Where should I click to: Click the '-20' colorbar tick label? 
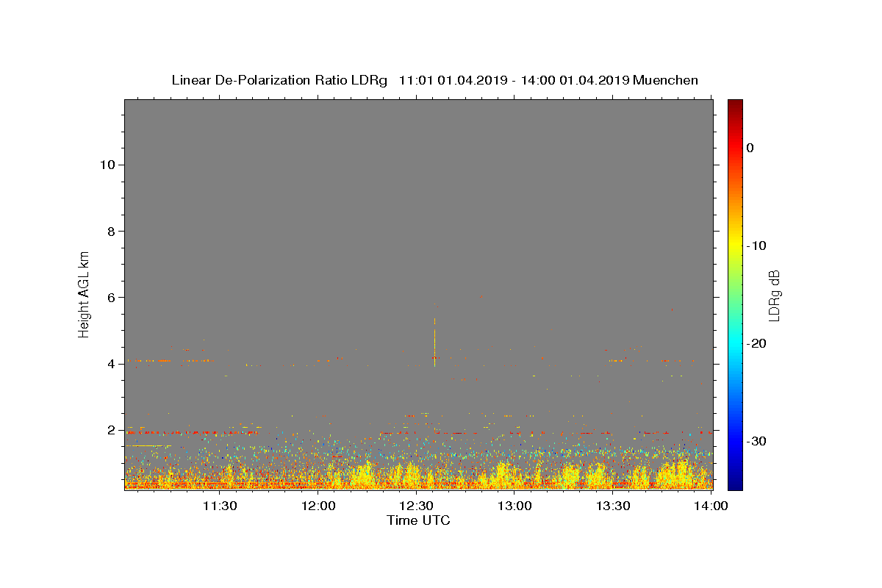757,343
